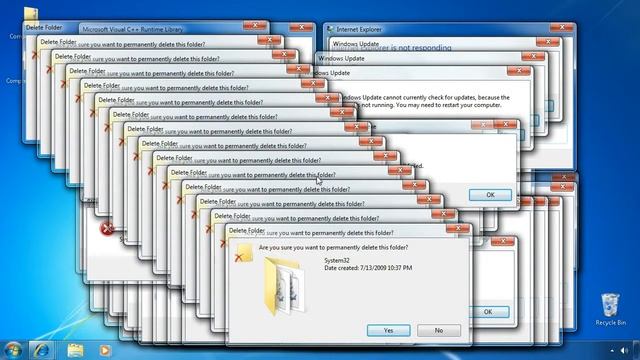
Task: Select the Recycle Bin desktop icon
Action: pyautogui.click(x=610, y=309)
